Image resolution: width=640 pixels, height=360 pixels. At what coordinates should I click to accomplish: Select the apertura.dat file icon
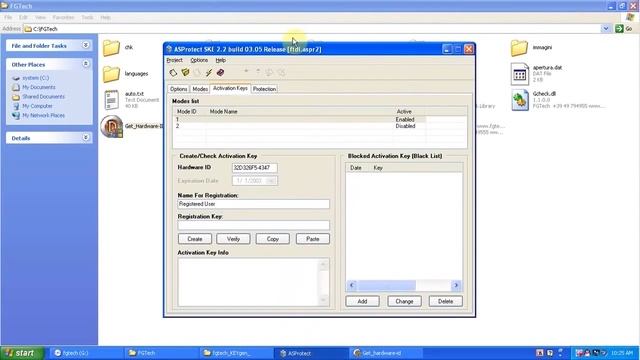(519, 74)
